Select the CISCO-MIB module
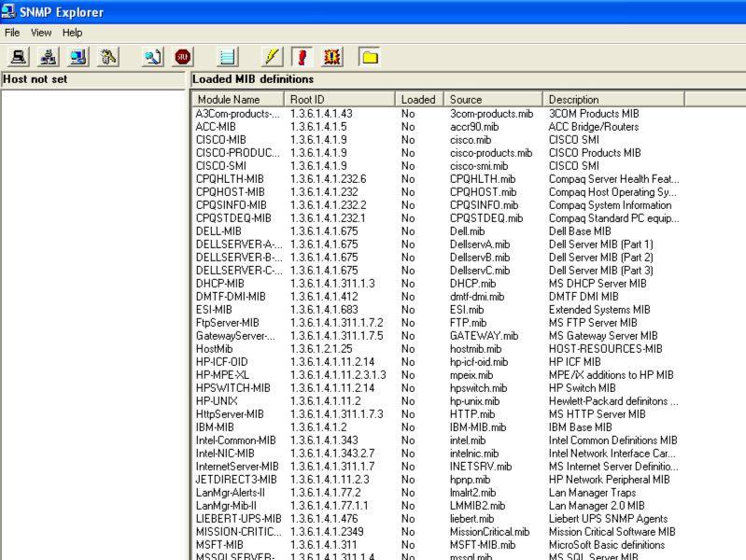 (x=220, y=140)
